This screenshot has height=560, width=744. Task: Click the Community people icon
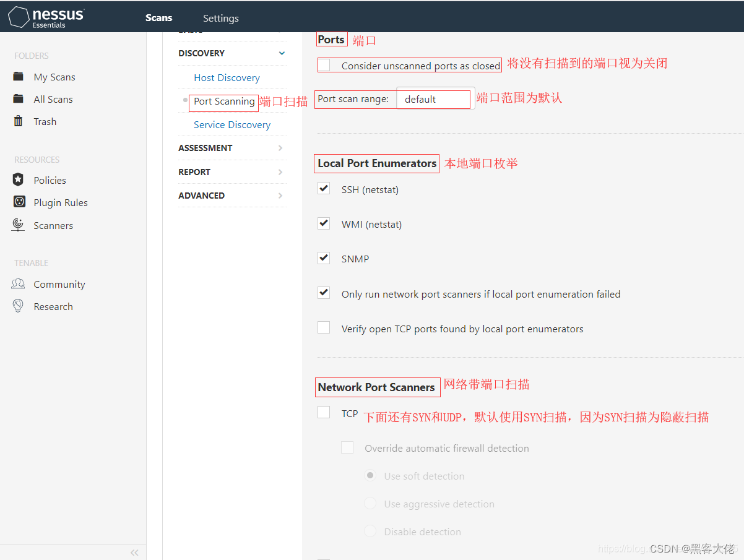pyautogui.click(x=19, y=284)
